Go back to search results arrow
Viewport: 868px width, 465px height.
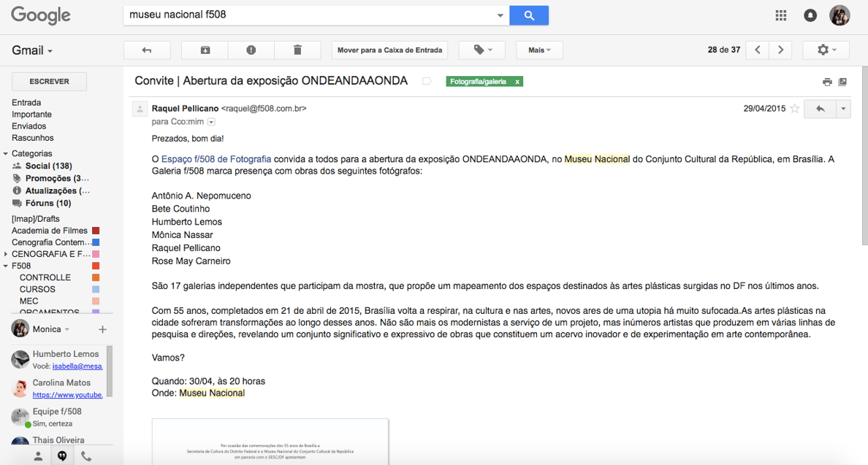(147, 50)
